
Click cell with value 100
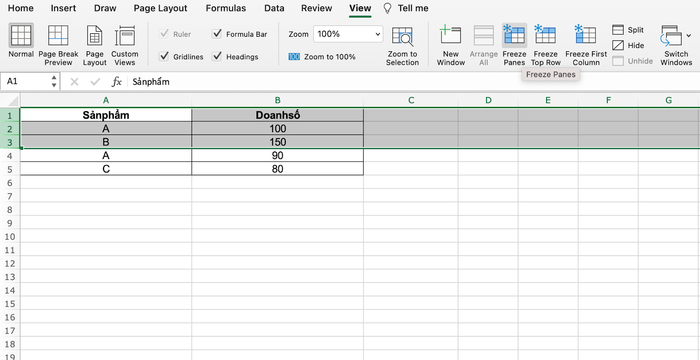(278, 129)
